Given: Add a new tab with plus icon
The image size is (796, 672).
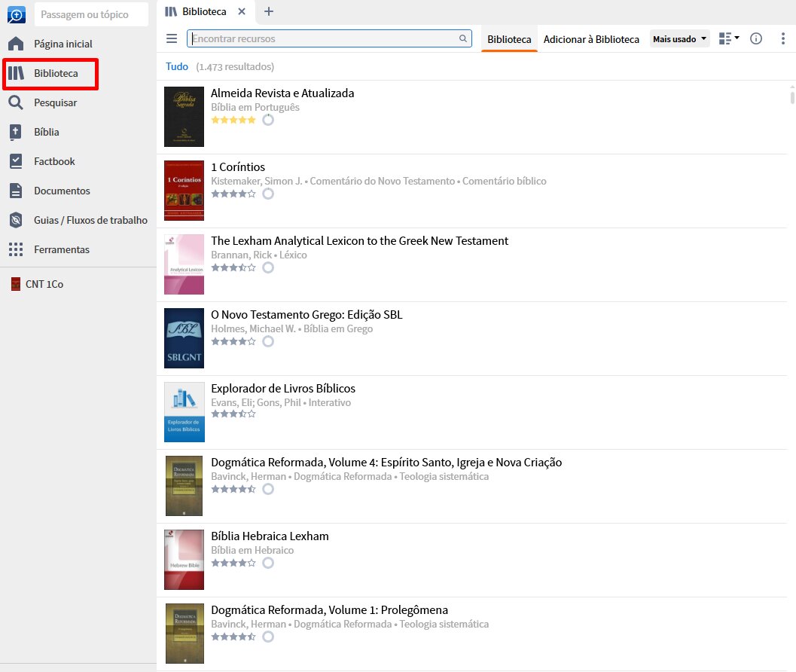Looking at the screenshot, I should click(269, 11).
